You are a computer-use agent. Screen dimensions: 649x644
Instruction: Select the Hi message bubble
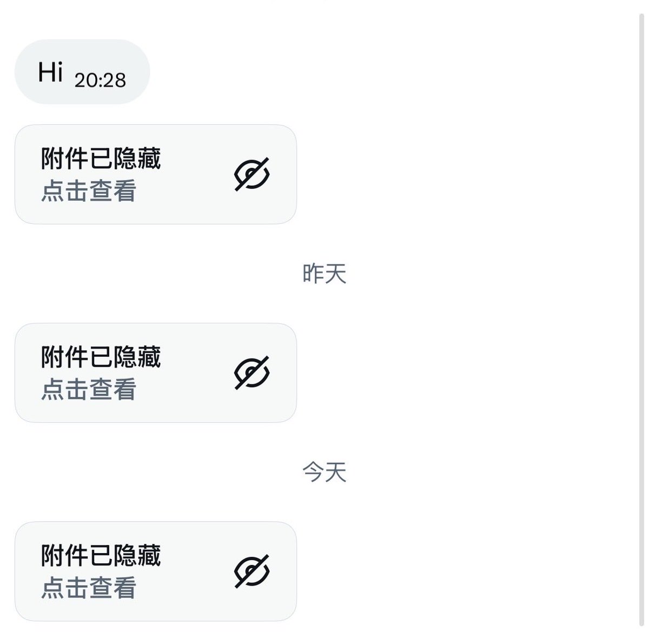click(x=82, y=71)
